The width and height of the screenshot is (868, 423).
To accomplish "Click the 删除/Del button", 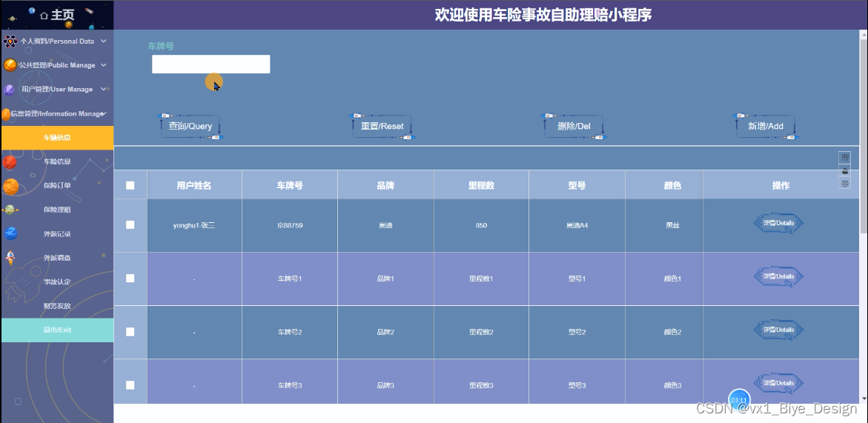I will [574, 126].
